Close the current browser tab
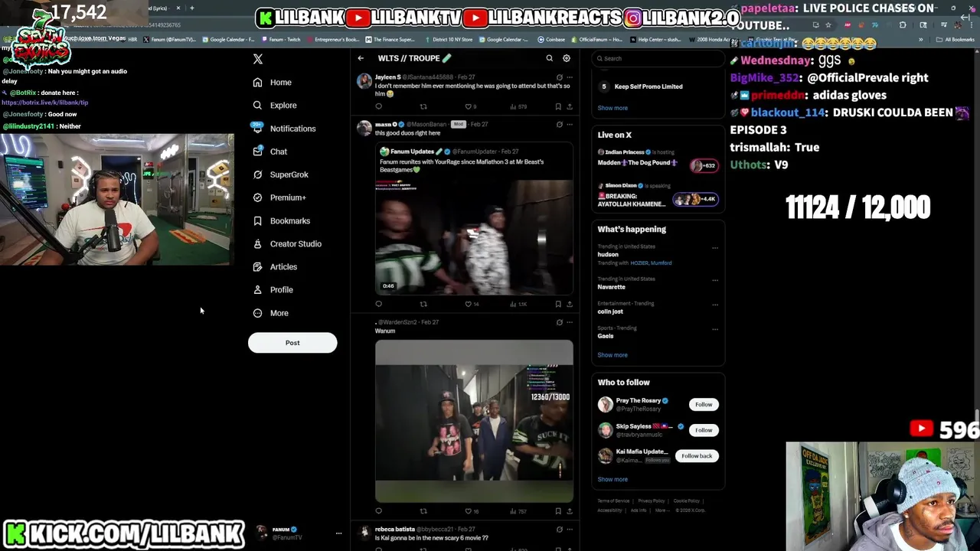 178,8
